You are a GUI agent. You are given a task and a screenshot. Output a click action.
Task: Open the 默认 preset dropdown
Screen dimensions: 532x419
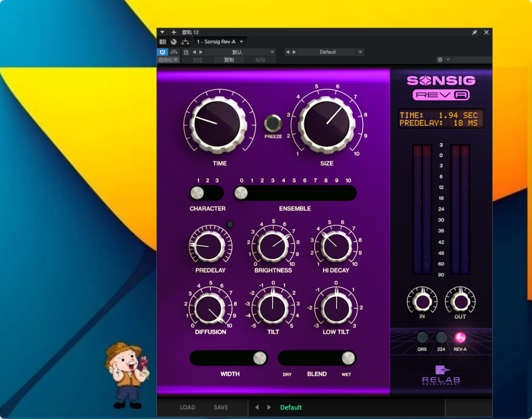click(x=272, y=53)
